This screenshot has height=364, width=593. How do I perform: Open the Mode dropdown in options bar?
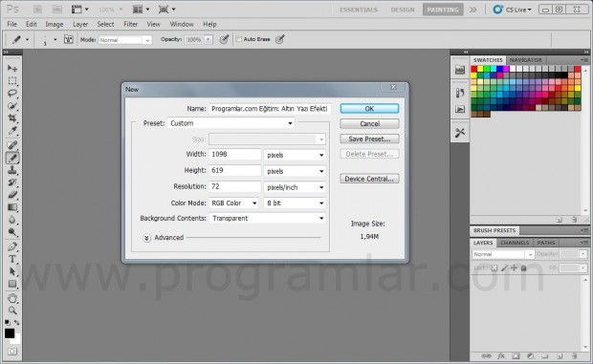(x=125, y=39)
